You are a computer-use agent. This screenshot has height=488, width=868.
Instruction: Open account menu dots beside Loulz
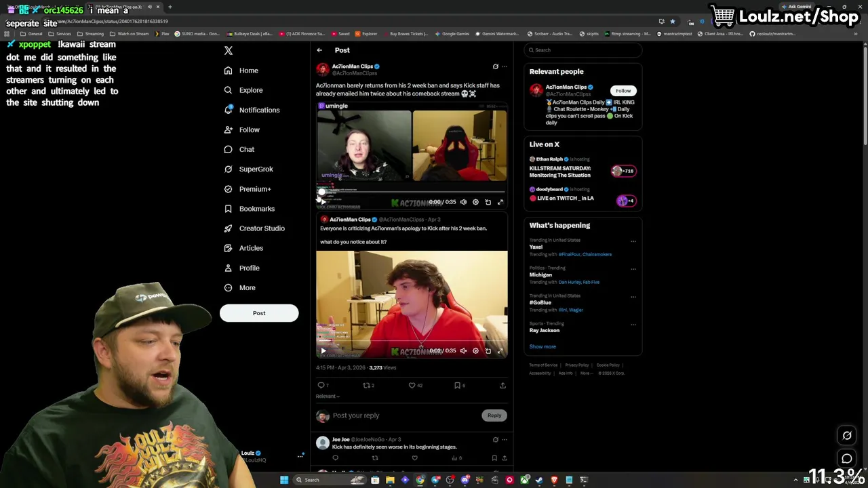pyautogui.click(x=300, y=456)
